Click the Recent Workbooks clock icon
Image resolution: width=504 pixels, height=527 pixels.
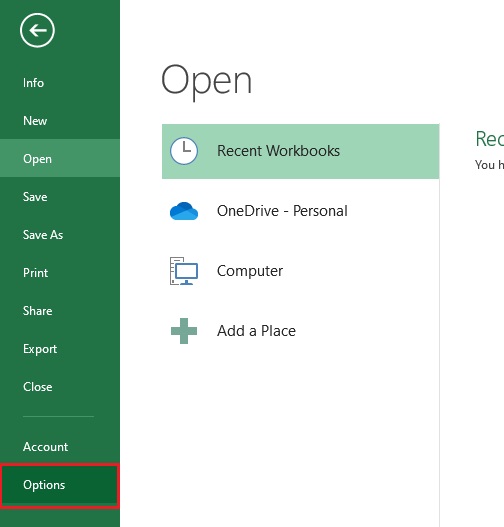point(184,151)
